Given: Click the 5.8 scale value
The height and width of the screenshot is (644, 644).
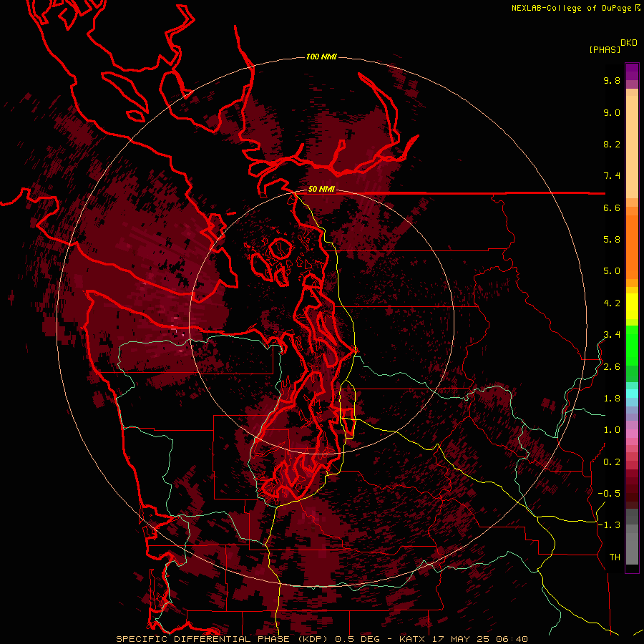Looking at the screenshot, I should [x=612, y=240].
